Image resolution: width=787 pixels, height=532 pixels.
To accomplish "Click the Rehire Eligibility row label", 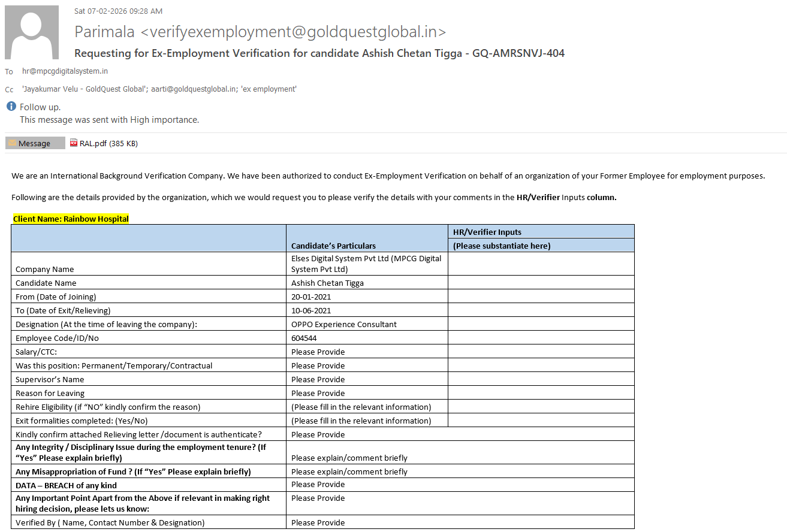I will click(x=108, y=407).
